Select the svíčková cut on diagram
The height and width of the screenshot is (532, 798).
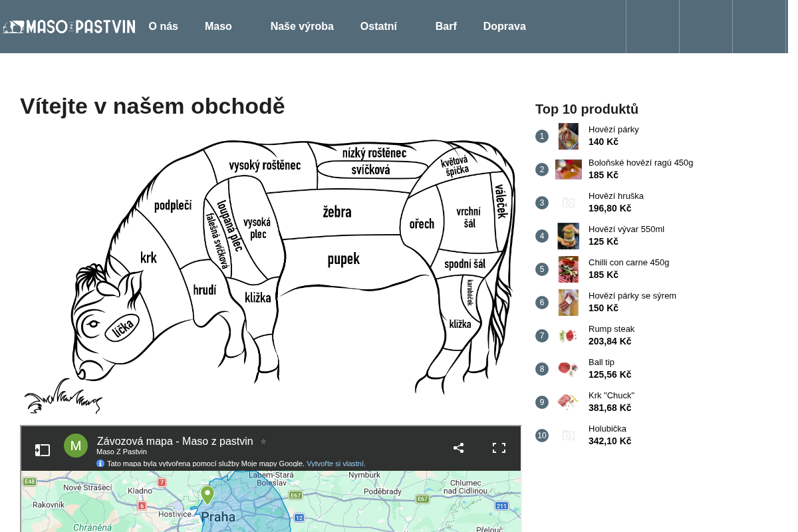tap(370, 170)
